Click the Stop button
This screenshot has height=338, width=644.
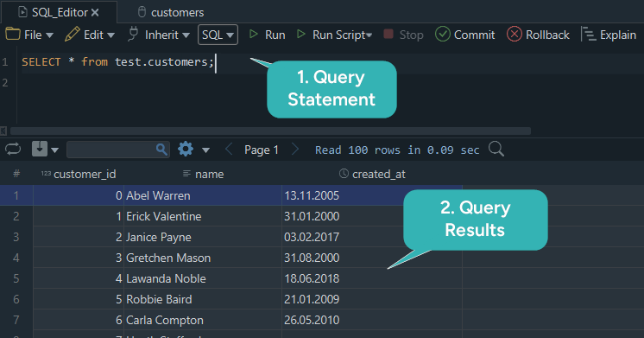click(x=403, y=35)
